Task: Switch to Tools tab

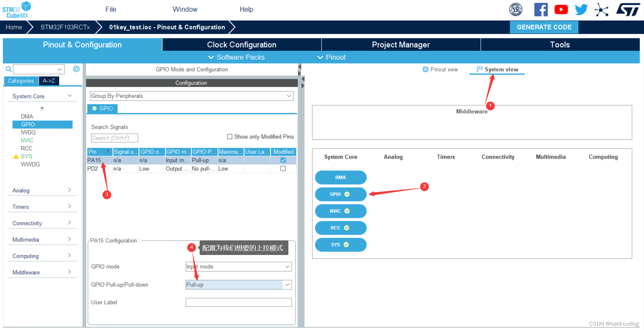Action: (x=560, y=44)
